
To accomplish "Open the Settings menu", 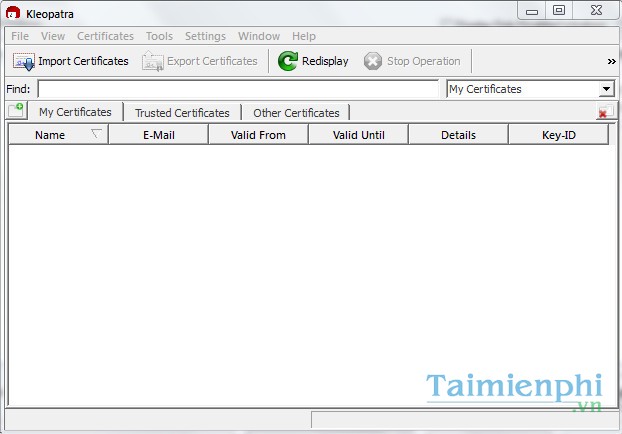I will point(205,36).
